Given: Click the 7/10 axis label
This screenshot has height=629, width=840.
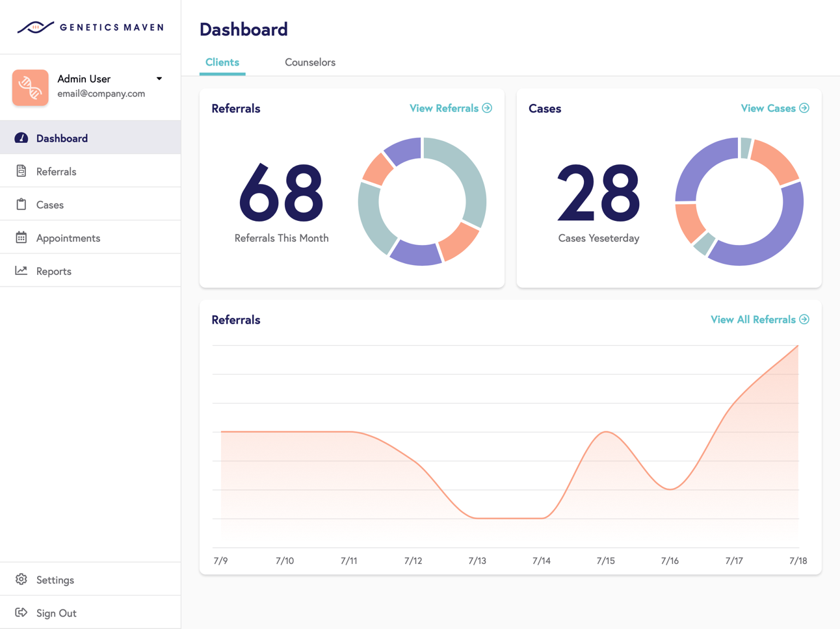Looking at the screenshot, I should 285,560.
